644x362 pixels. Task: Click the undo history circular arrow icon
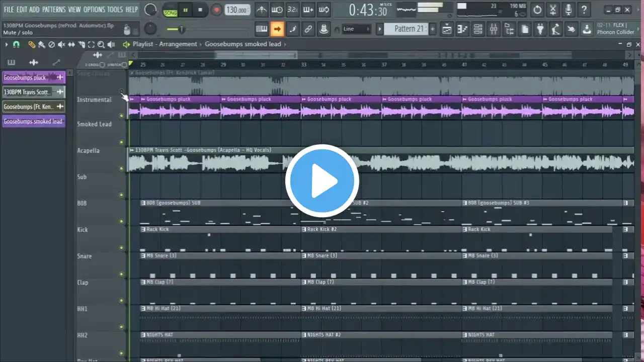tap(537, 10)
